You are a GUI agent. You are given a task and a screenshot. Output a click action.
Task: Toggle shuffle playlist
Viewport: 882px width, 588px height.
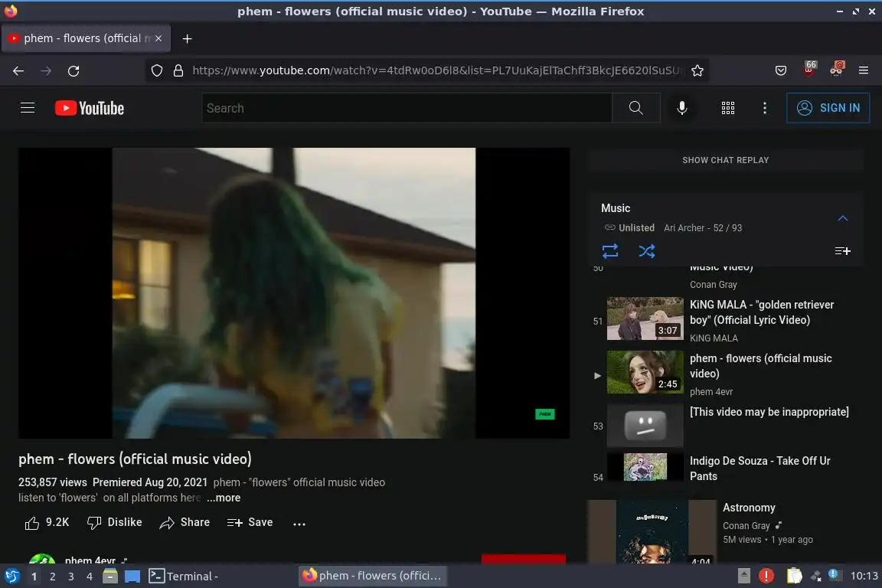point(647,251)
